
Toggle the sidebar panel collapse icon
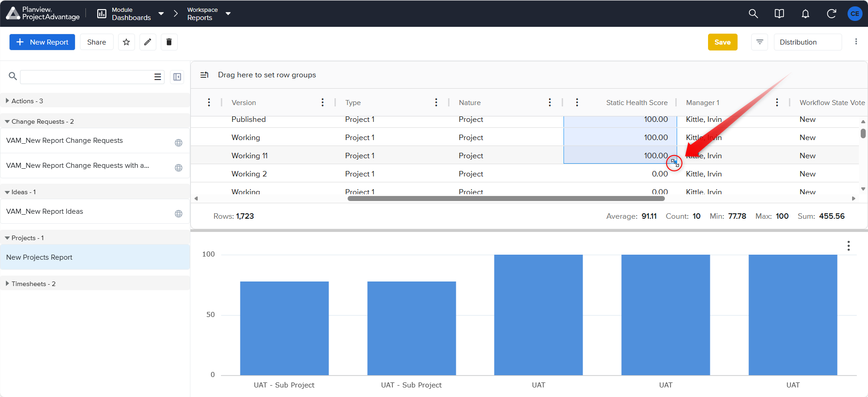click(177, 77)
